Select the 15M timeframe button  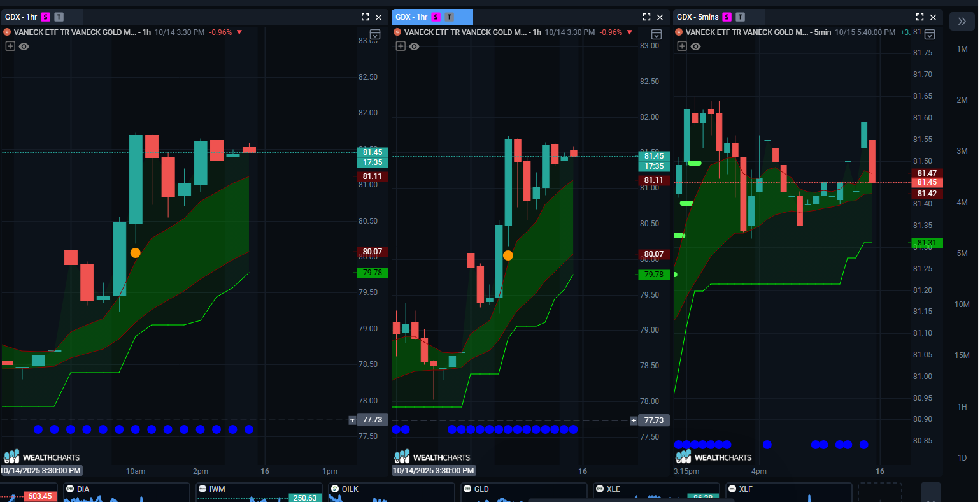coord(962,355)
